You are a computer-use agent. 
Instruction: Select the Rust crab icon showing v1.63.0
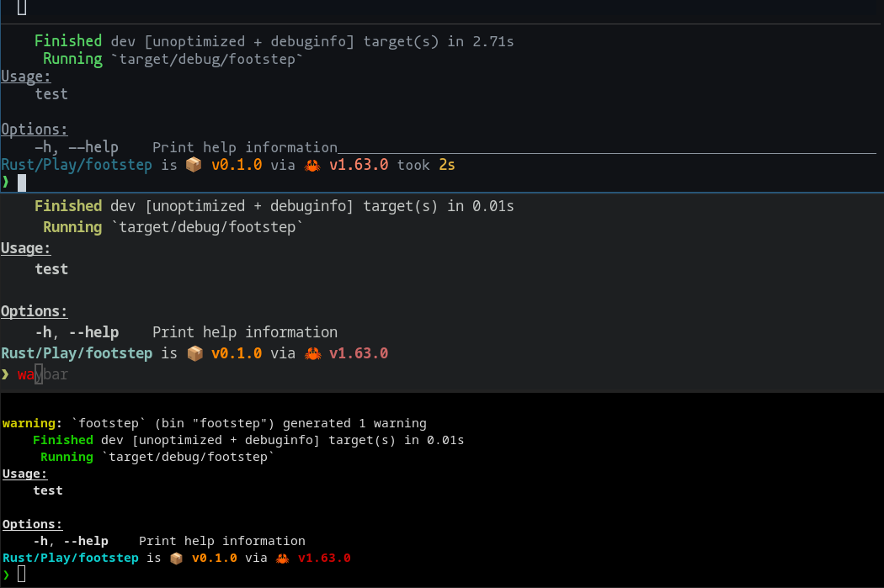pos(312,352)
